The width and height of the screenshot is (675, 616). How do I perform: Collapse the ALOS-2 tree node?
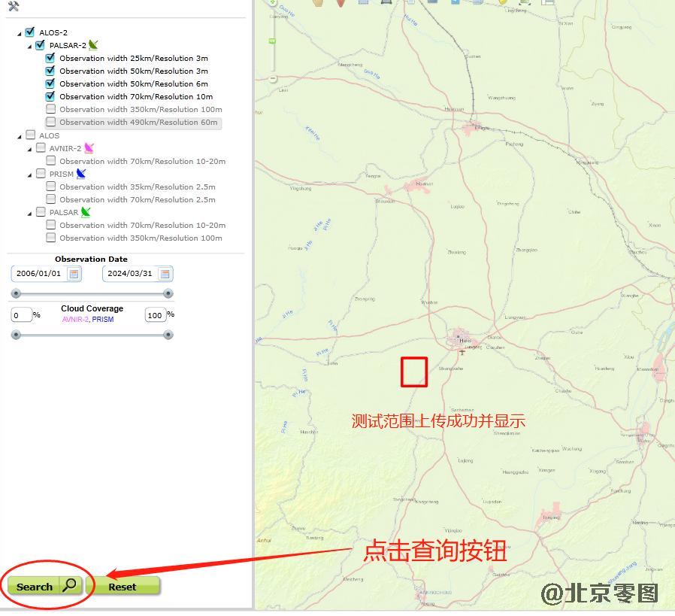pyautogui.click(x=20, y=33)
